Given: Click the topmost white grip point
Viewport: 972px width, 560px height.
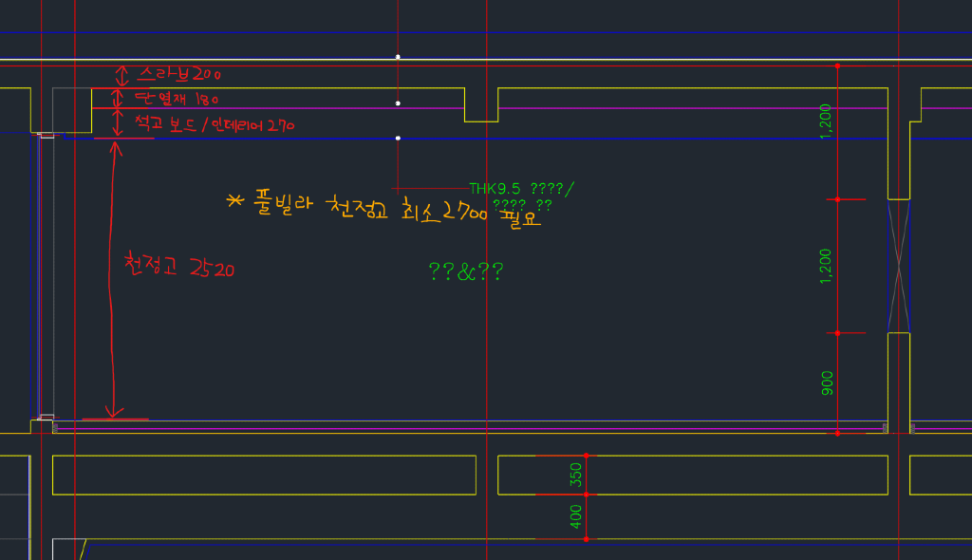Looking at the screenshot, I should [x=398, y=58].
